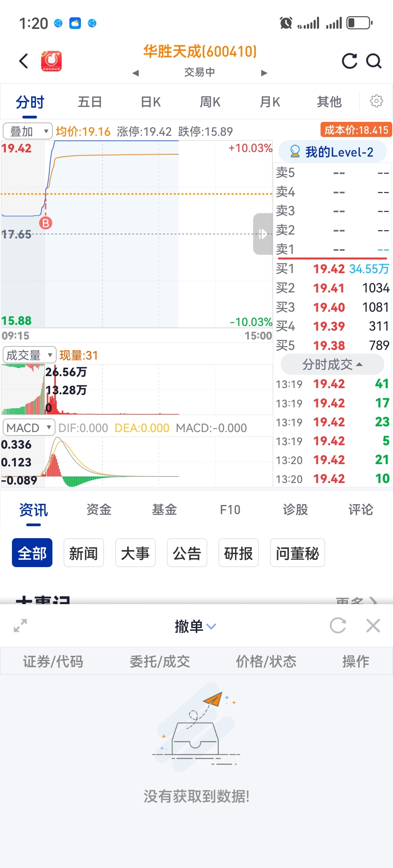Image resolution: width=393 pixels, height=868 pixels.
Task: Collapse 分时成交 tick list
Action: click(332, 364)
